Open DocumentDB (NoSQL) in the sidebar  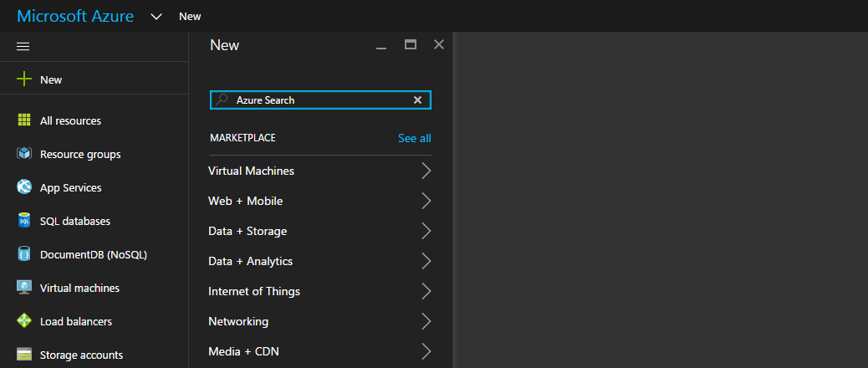[x=94, y=254]
